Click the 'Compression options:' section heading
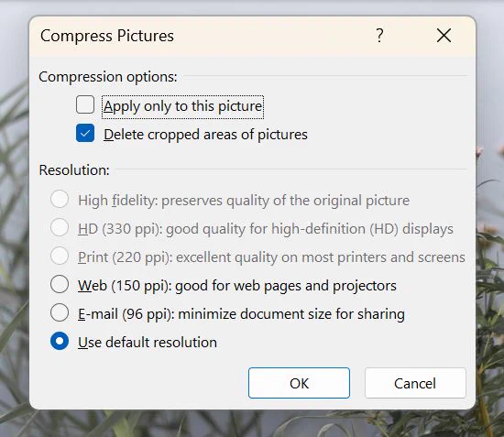The width and height of the screenshot is (504, 437). 108,77
